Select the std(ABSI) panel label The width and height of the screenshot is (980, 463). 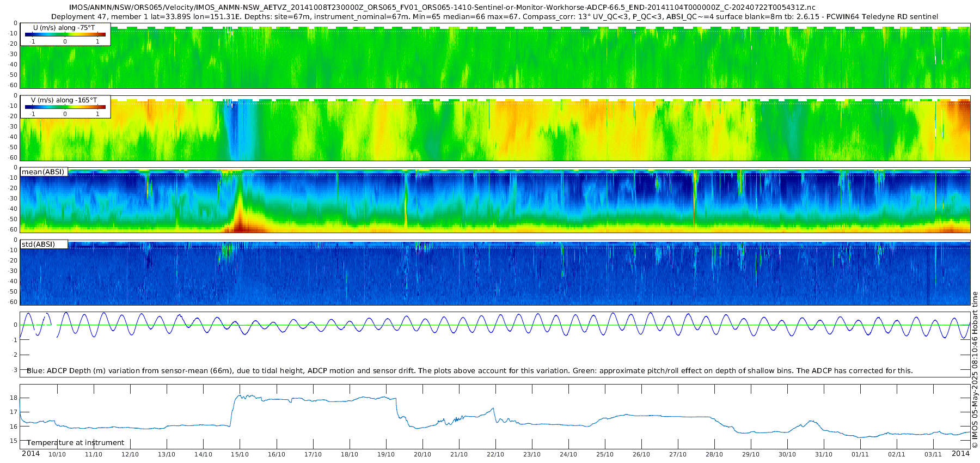pyautogui.click(x=38, y=245)
